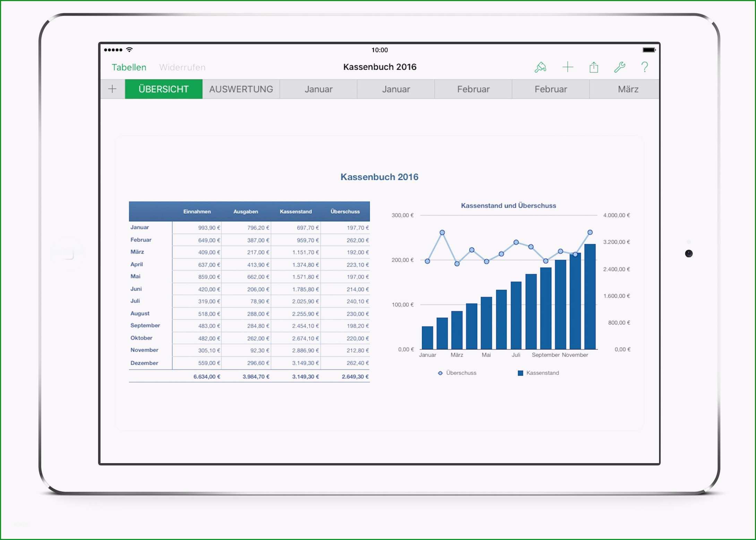Select chart title Kassenstand und Überschuss
756x540 pixels.
pyautogui.click(x=508, y=206)
